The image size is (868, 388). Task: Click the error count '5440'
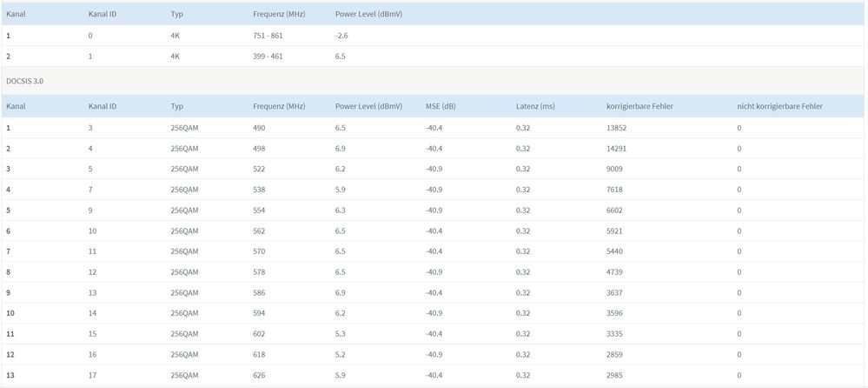point(614,251)
